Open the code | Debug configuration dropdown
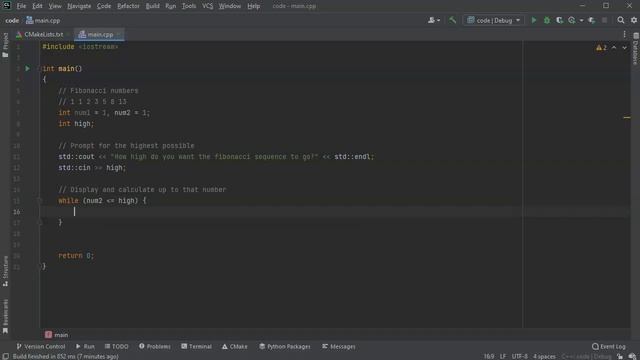Viewport: 640px width, 360px height. coord(493,20)
